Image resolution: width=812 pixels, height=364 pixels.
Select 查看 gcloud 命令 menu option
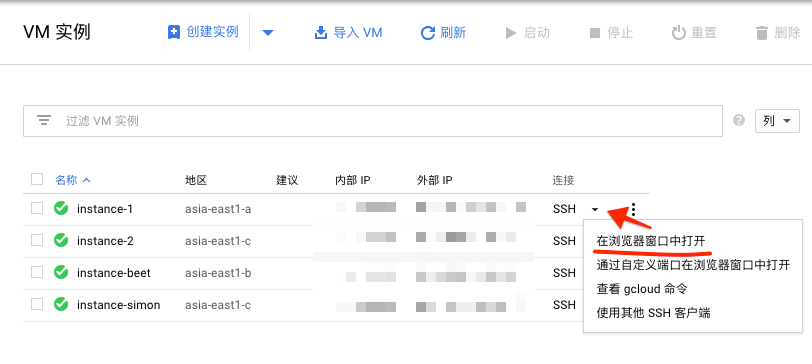click(x=642, y=289)
